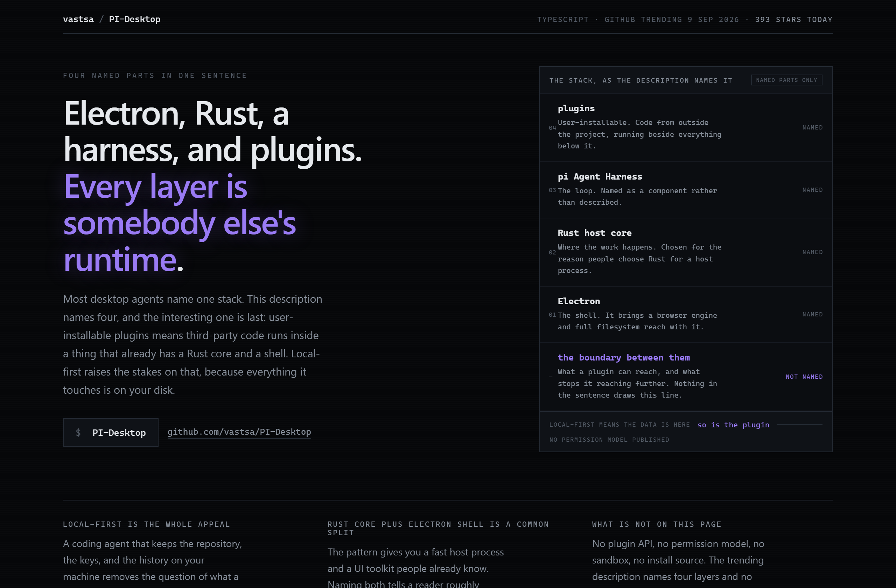Click the vastsa owner name in header

pyautogui.click(x=78, y=19)
